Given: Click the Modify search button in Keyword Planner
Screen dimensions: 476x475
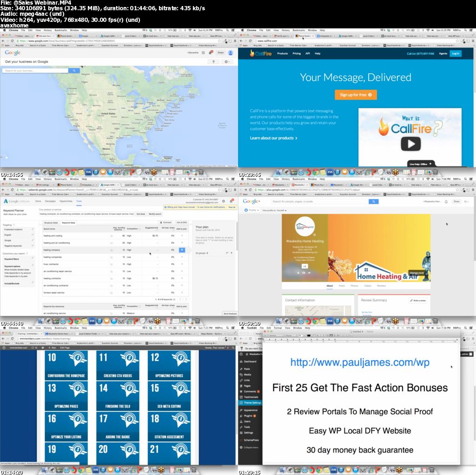Looking at the screenshot, I should [155, 214].
